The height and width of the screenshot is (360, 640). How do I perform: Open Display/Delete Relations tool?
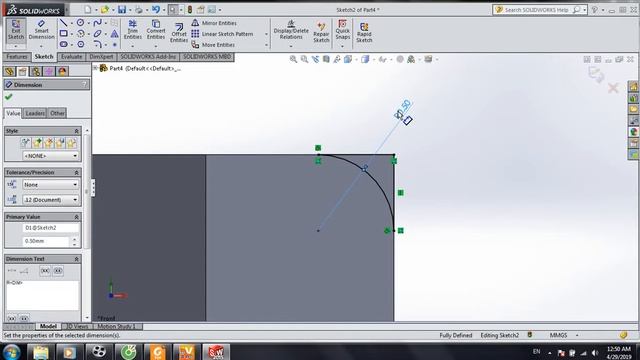click(291, 30)
